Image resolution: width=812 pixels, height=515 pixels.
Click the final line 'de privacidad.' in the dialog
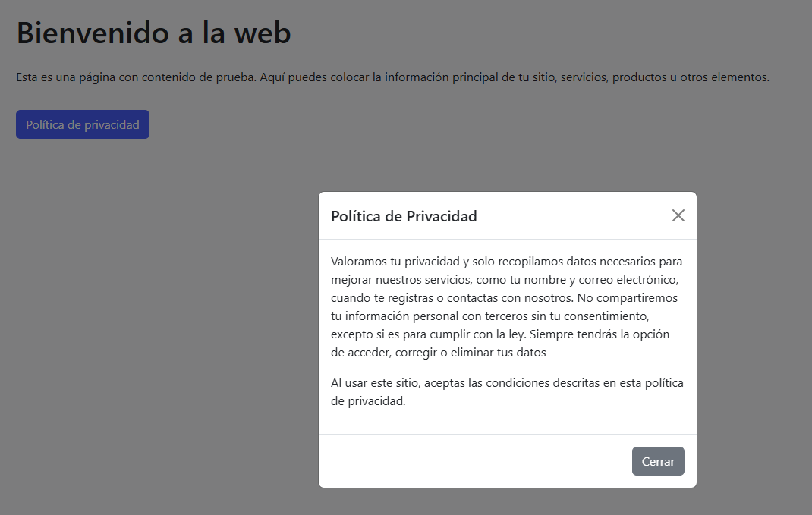(x=368, y=401)
